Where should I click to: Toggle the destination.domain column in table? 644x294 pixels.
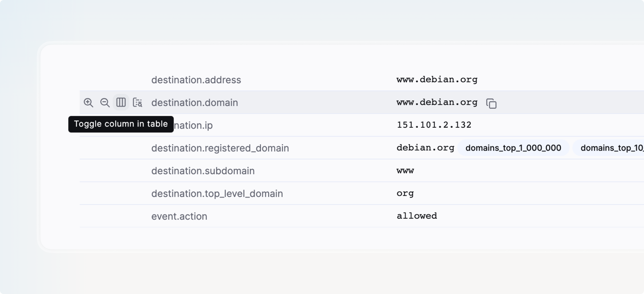(x=121, y=102)
